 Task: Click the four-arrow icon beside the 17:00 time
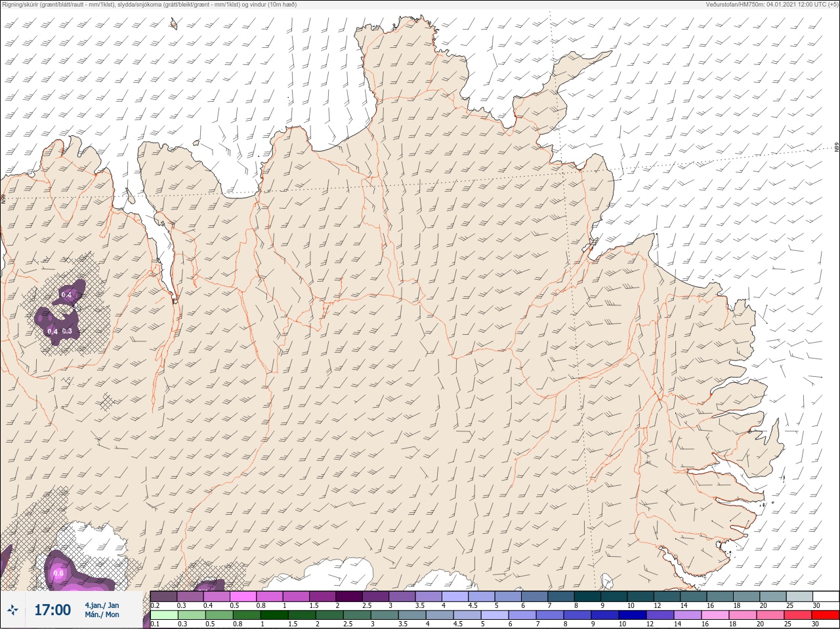(x=12, y=611)
